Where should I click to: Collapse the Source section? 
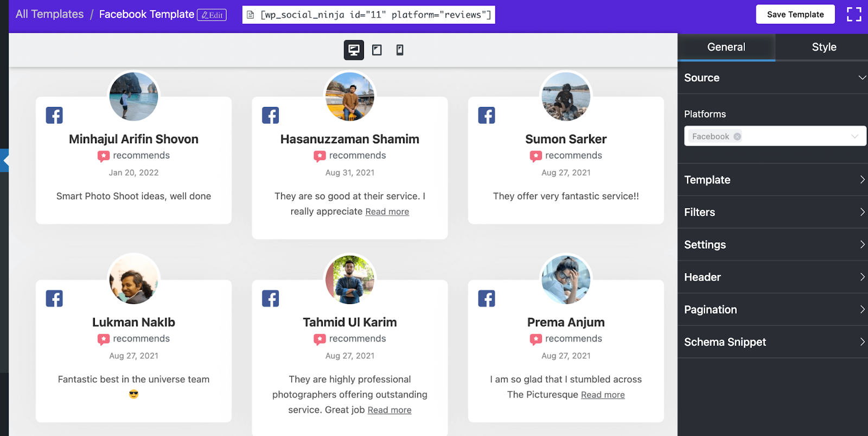[x=773, y=78]
